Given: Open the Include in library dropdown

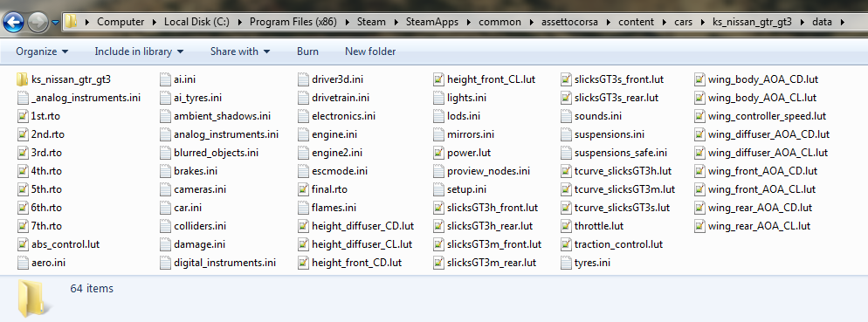Looking at the screenshot, I should [x=139, y=51].
